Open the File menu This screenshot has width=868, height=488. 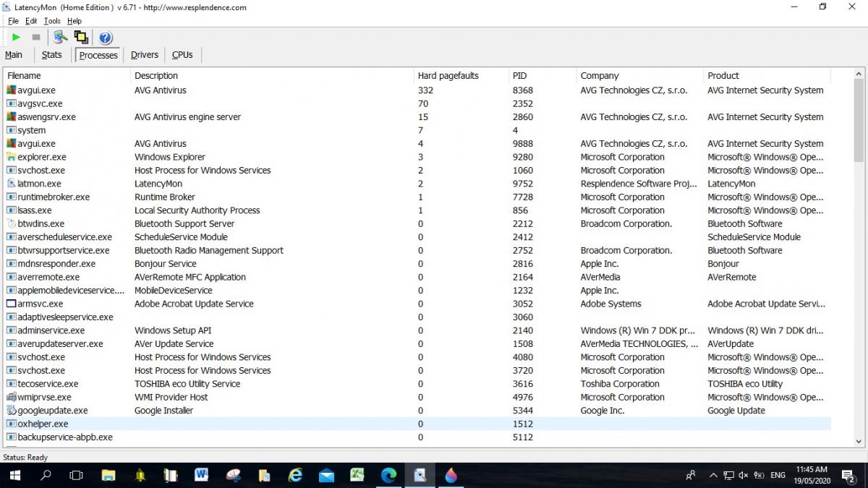coord(13,21)
